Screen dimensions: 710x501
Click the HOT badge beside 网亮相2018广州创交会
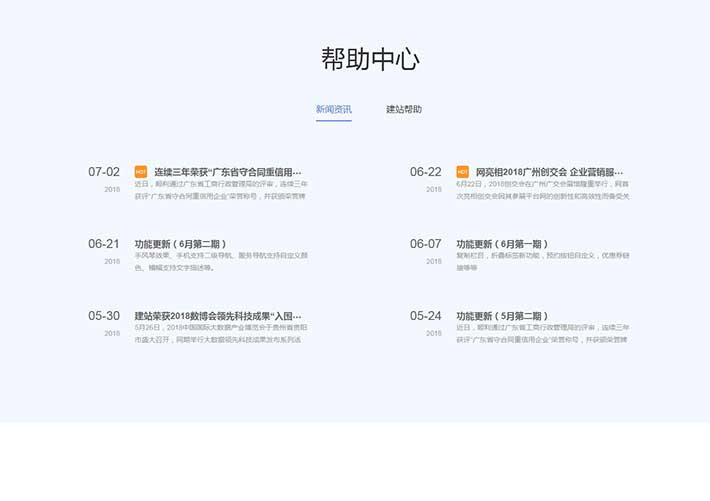462,172
